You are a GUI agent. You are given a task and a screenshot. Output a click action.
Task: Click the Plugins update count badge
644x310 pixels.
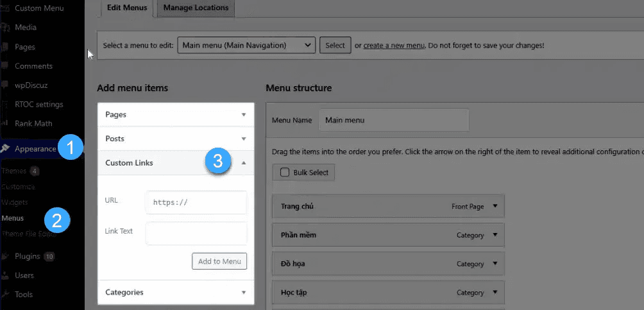point(49,257)
